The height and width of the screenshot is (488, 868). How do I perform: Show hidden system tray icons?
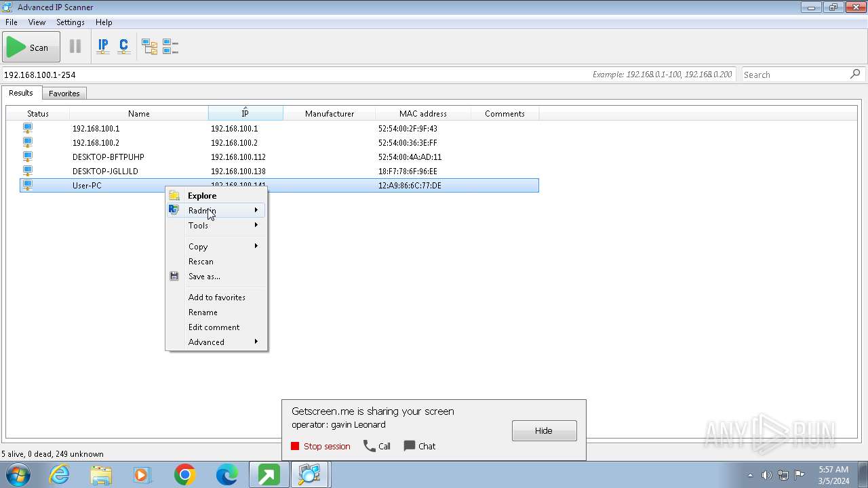[x=750, y=475]
